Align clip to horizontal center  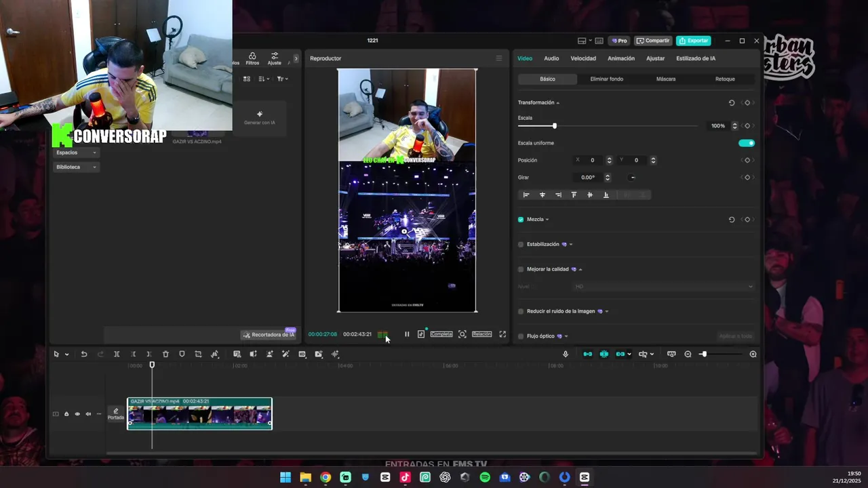click(542, 195)
